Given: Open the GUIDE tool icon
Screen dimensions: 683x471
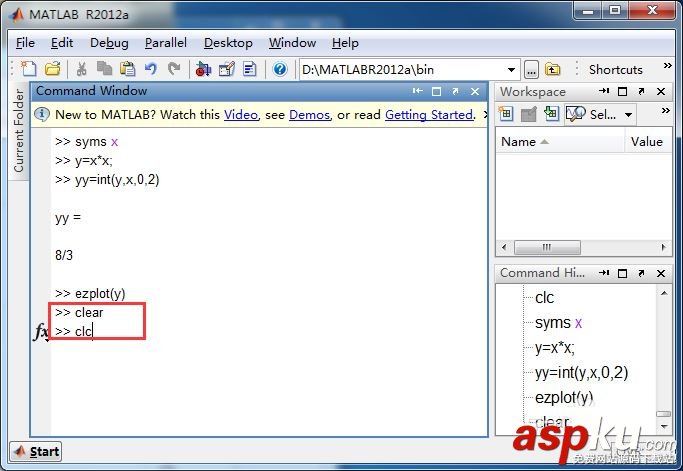Looking at the screenshot, I should point(227,69).
